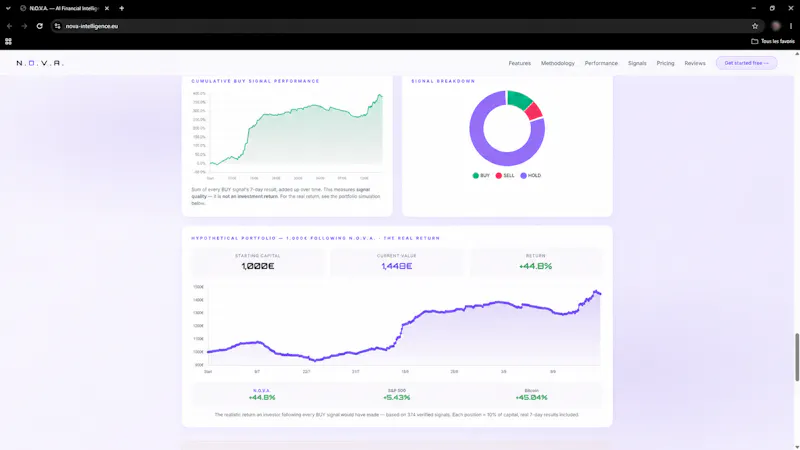Open the Signals nav link

(x=637, y=63)
